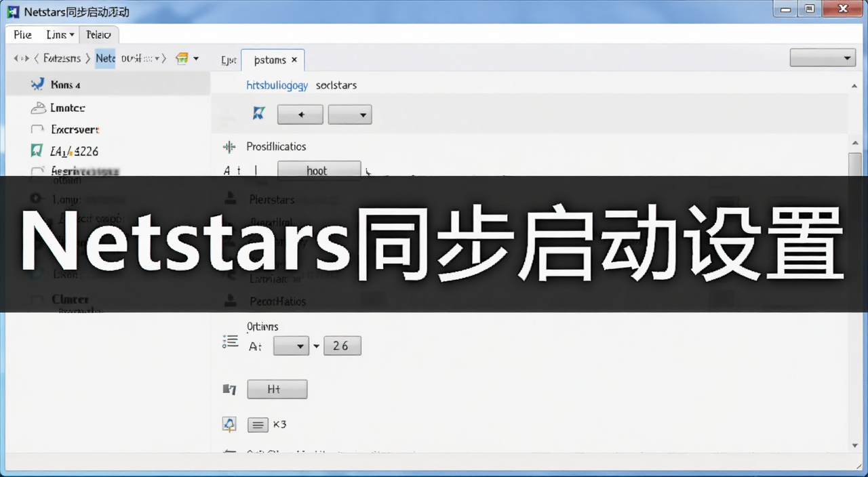Click the "hitsbuliogoy" blue link

tap(277, 85)
